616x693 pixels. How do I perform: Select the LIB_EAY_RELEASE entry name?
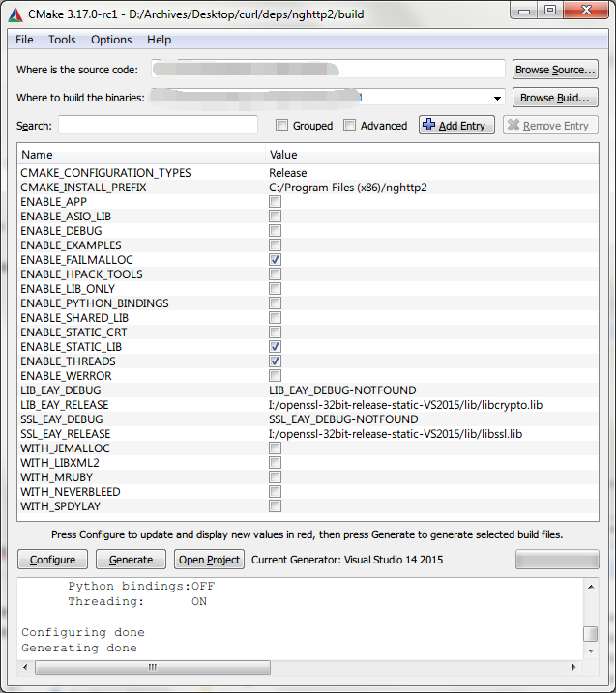click(x=65, y=405)
